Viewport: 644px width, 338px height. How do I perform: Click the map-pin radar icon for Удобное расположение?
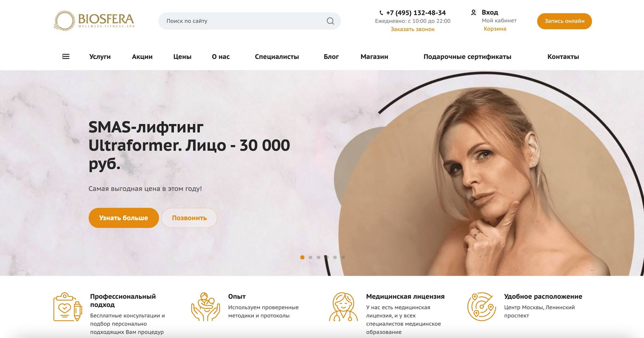481,307
